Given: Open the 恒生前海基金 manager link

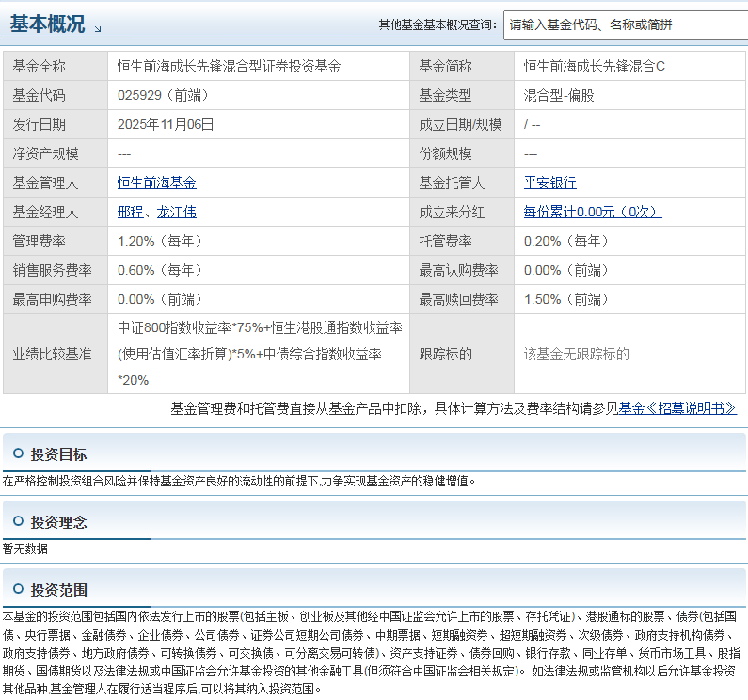Looking at the screenshot, I should click(x=157, y=183).
